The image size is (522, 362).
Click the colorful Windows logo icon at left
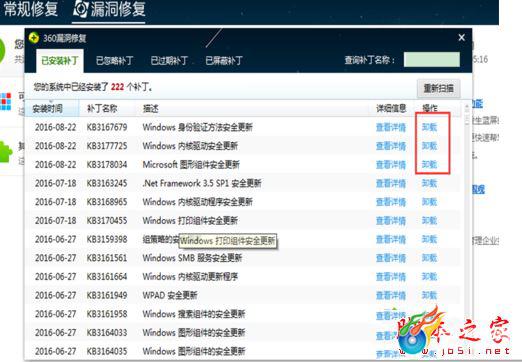[x=5, y=101]
